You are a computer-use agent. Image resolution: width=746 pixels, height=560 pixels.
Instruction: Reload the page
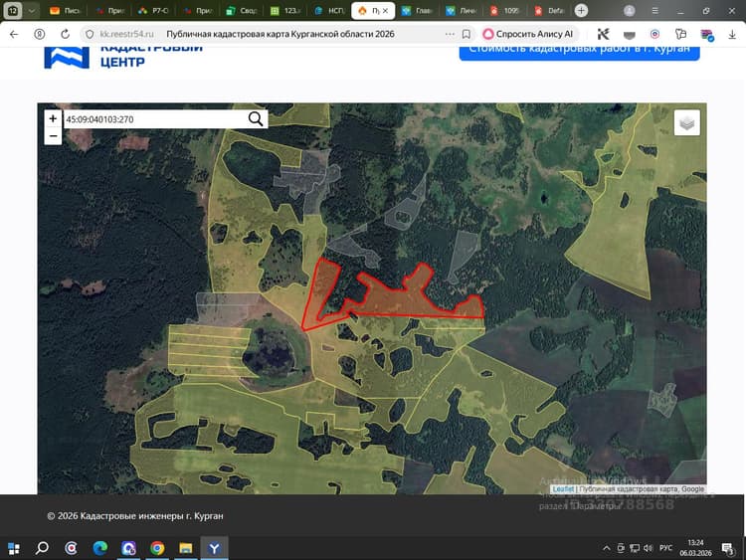pyautogui.click(x=66, y=34)
